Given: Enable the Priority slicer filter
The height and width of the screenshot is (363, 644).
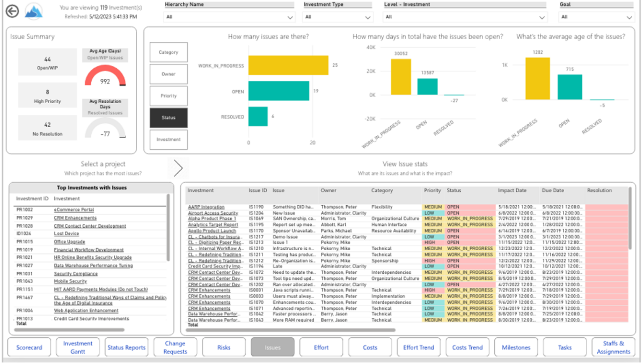Looking at the screenshot, I should tap(169, 96).
